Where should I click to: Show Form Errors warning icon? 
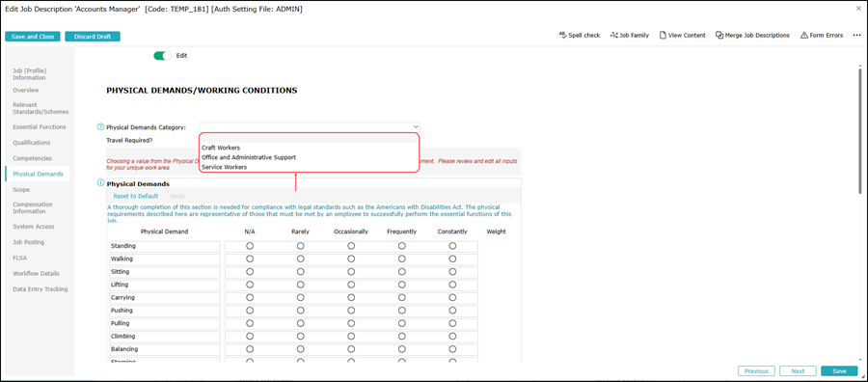click(804, 35)
